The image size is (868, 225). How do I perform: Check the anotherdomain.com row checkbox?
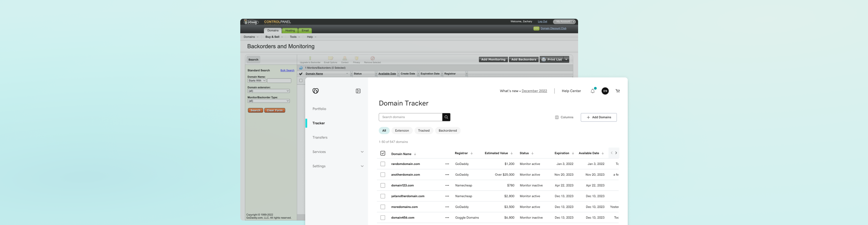pyautogui.click(x=383, y=175)
